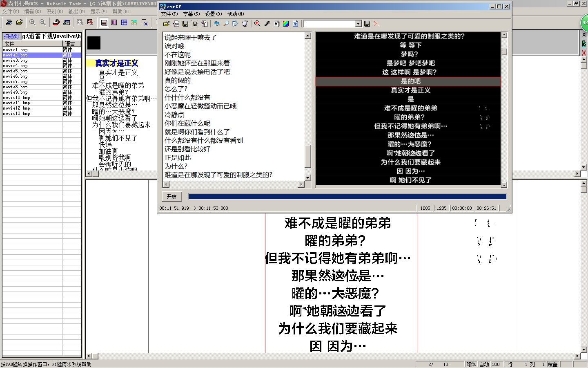Click text line 冷静点 in esrXP left pane
588x368 pixels.
(x=174, y=115)
